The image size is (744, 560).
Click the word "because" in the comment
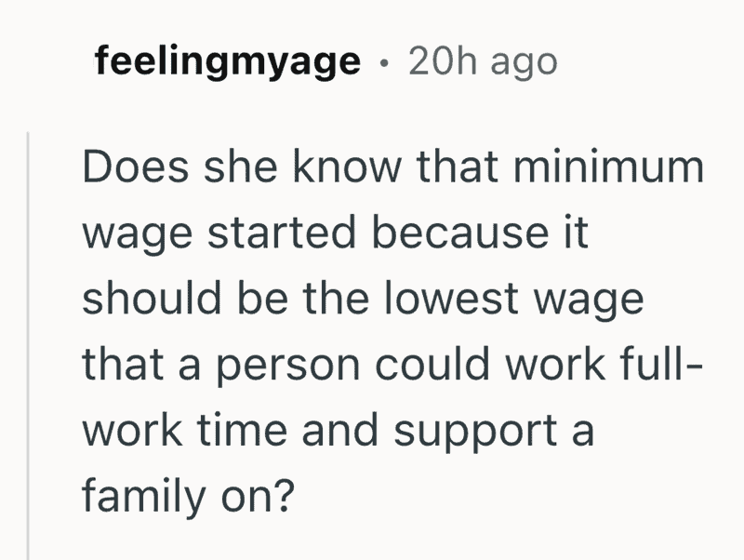(455, 233)
